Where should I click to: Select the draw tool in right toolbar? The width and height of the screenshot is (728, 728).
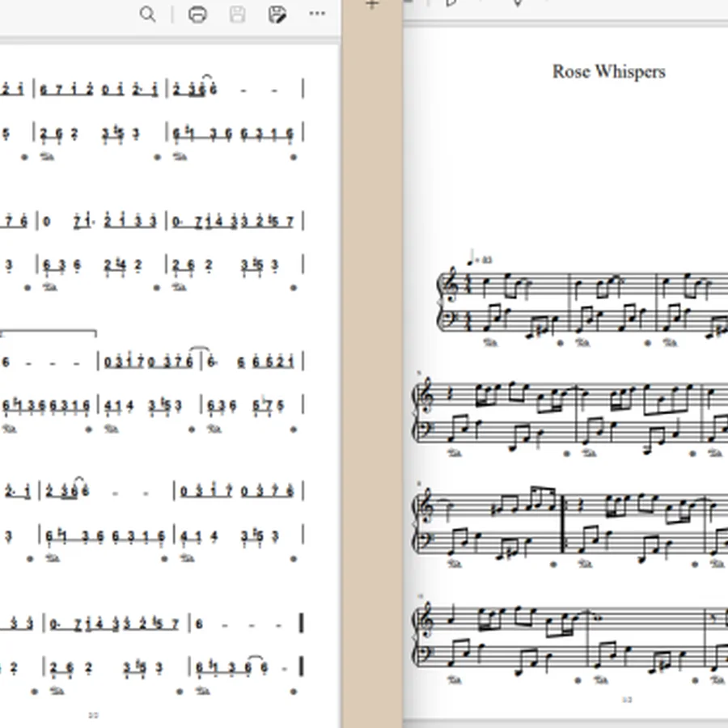[518, 3]
